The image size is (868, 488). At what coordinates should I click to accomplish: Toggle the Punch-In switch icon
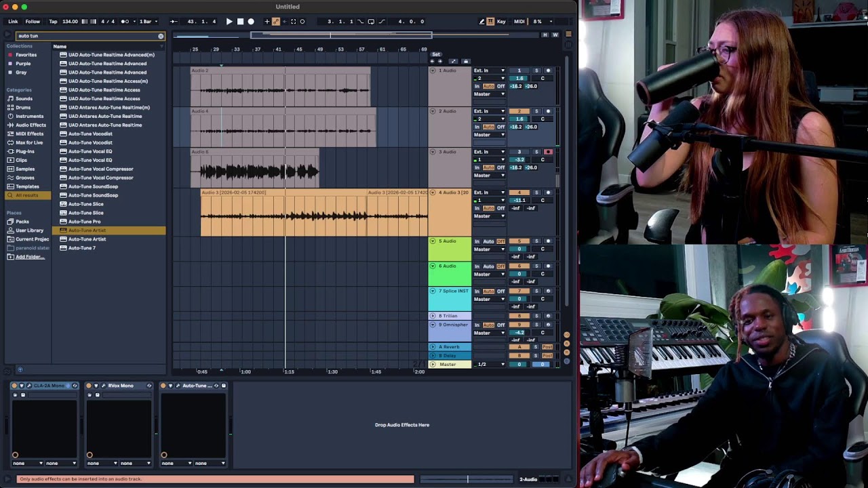[360, 22]
